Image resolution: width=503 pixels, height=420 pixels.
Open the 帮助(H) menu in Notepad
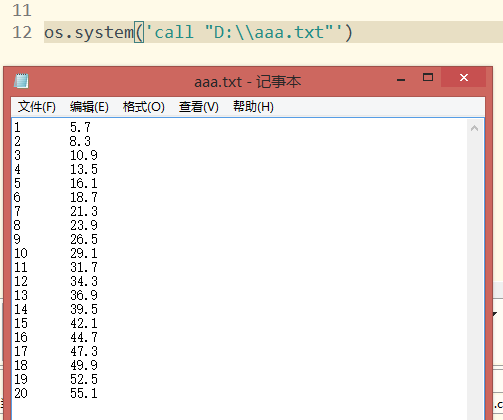(253, 107)
